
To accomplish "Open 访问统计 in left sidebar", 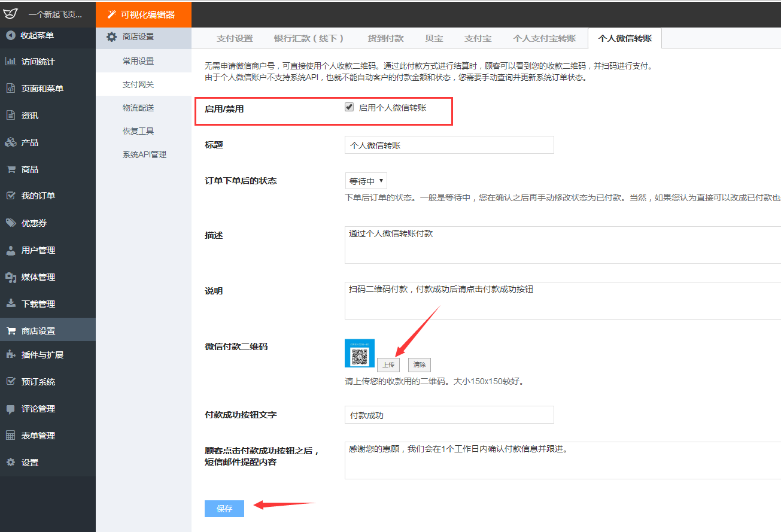I will [x=38, y=62].
